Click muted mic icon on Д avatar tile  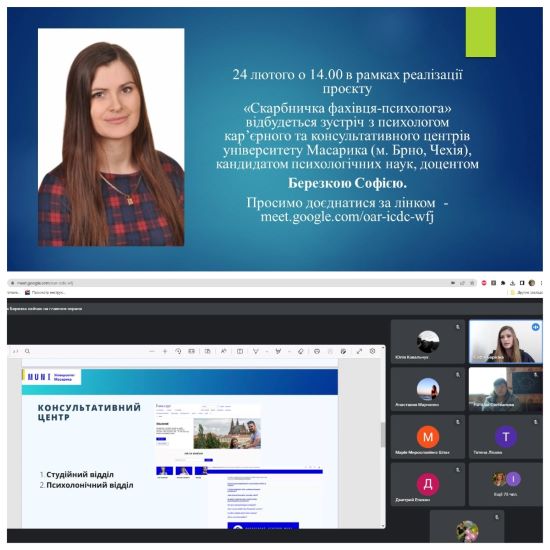coord(458,469)
